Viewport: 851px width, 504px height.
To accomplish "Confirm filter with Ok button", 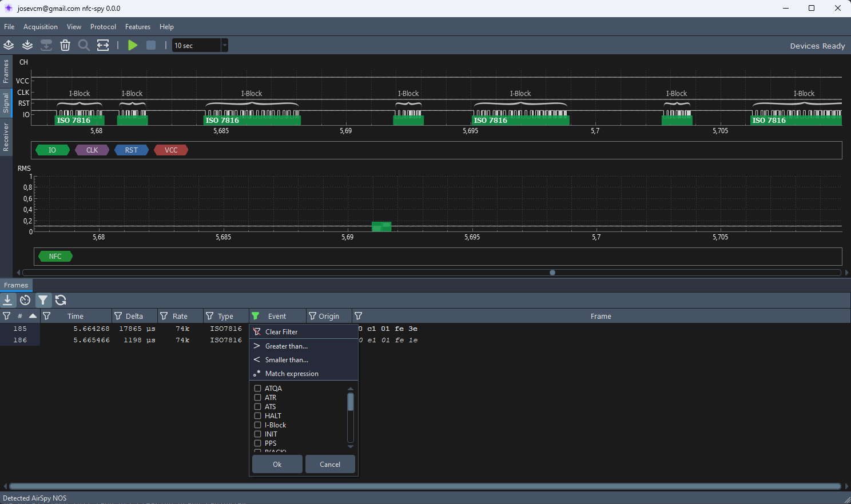I will 277,465.
